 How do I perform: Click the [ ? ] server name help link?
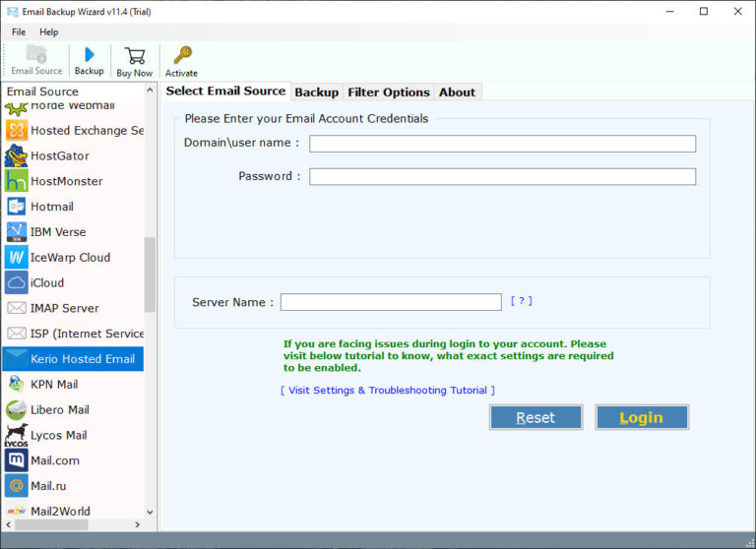[521, 301]
